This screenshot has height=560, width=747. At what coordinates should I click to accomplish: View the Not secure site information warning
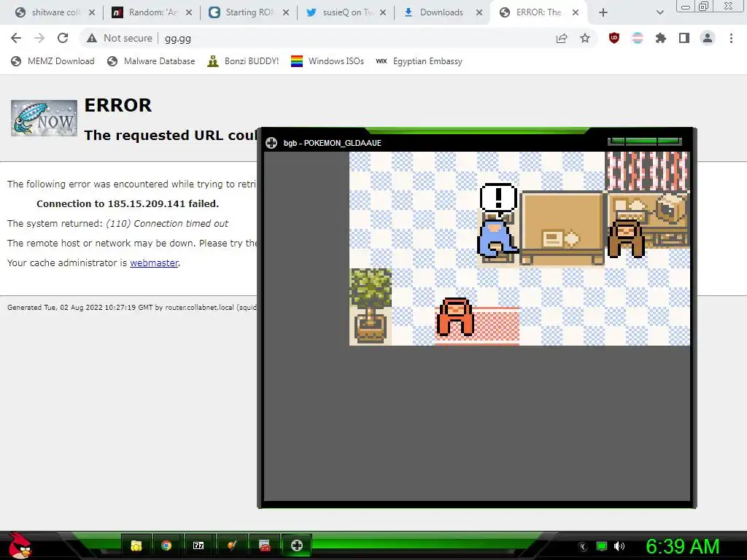click(119, 38)
